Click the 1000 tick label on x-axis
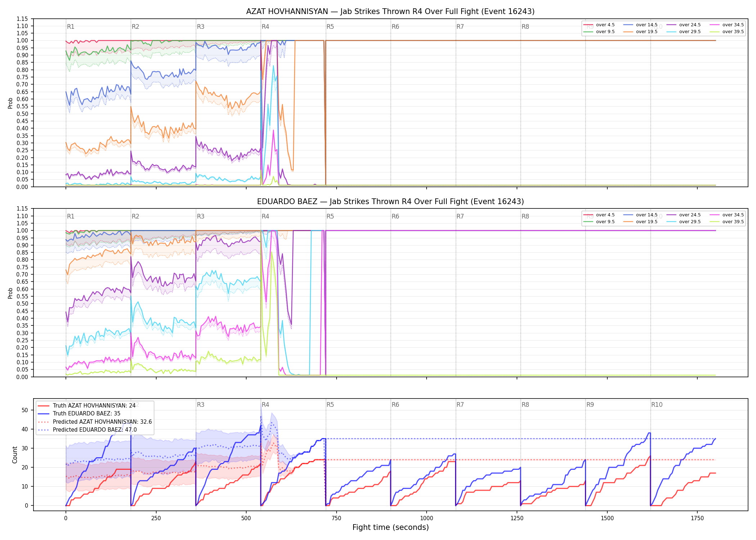Screen dimensions: 756x540 (427, 518)
